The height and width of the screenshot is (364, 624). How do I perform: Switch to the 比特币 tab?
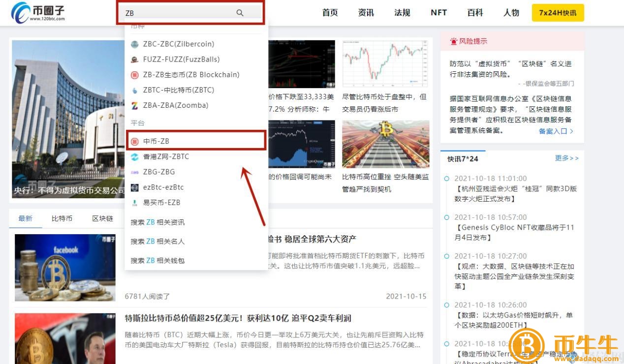[x=62, y=218]
